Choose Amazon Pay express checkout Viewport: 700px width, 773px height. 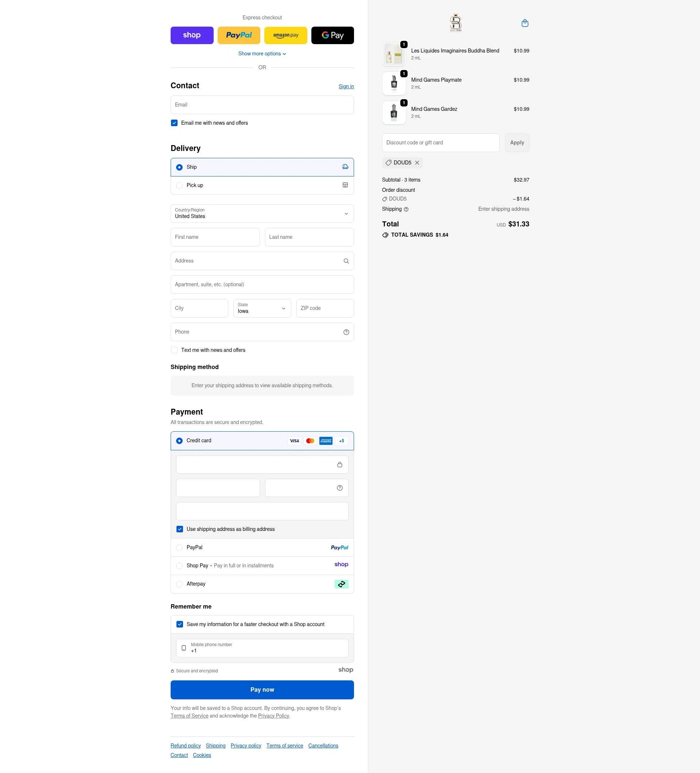285,35
